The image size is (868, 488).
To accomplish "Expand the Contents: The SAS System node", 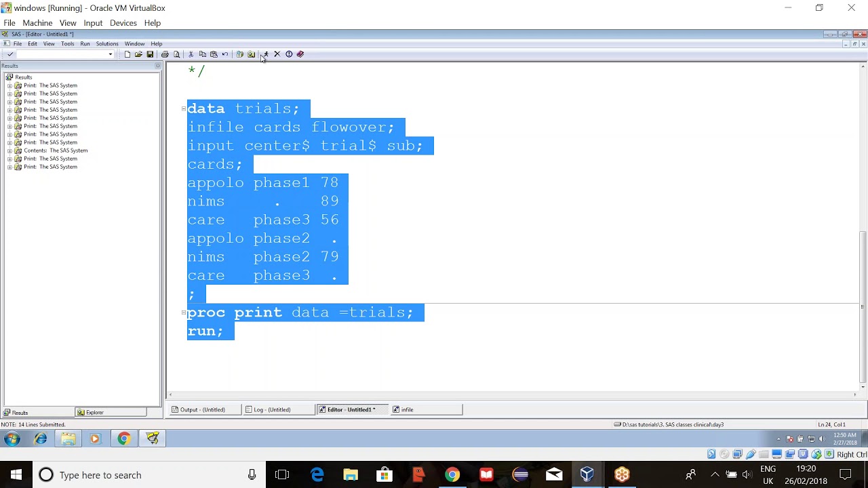I will tap(9, 150).
